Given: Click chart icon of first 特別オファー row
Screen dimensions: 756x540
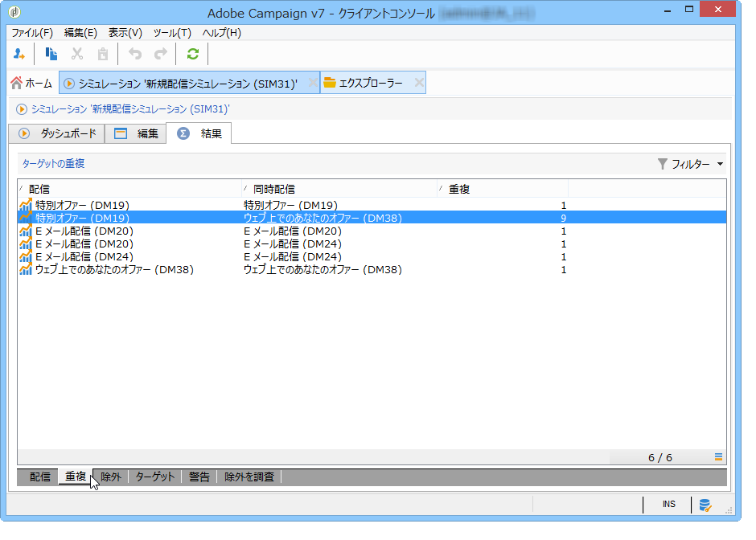Looking at the screenshot, I should tap(26, 205).
